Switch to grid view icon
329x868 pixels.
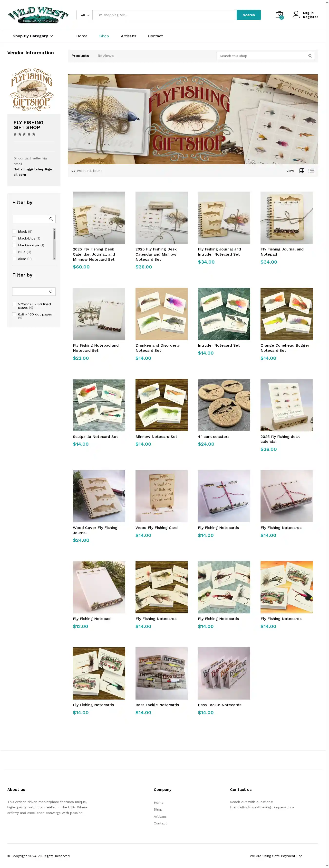tap(302, 171)
